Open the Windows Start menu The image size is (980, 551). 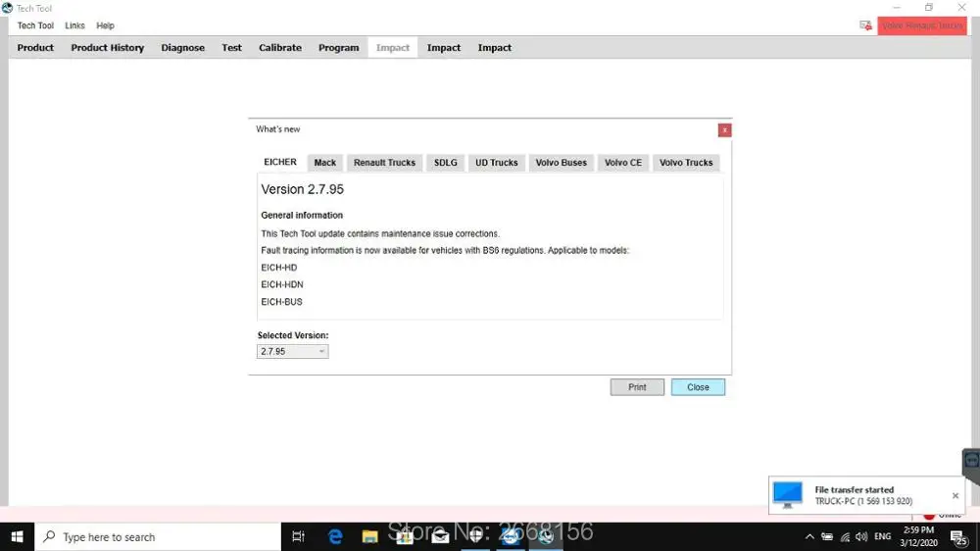point(17,536)
